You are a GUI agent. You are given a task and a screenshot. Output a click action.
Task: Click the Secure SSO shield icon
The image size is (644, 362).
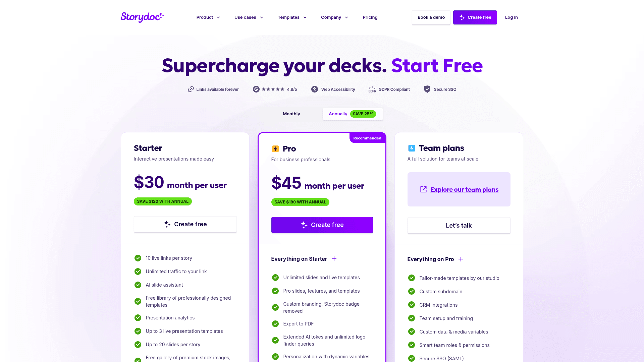click(427, 89)
